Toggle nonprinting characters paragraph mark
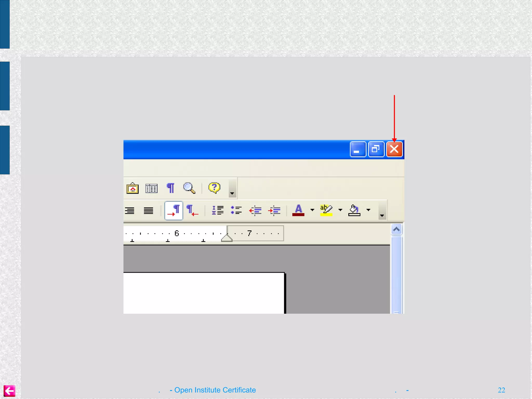 [x=170, y=188]
